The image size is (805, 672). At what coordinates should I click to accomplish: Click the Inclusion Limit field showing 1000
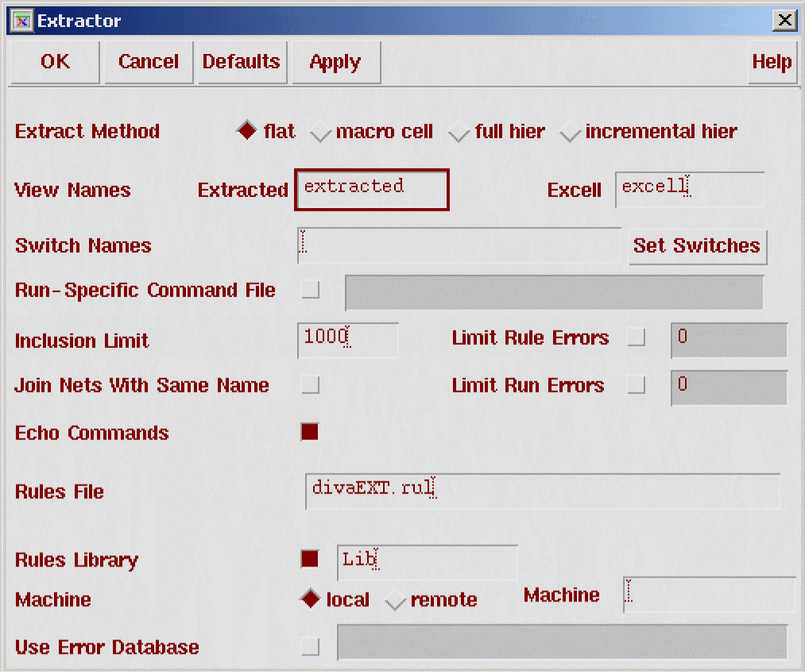(347, 340)
